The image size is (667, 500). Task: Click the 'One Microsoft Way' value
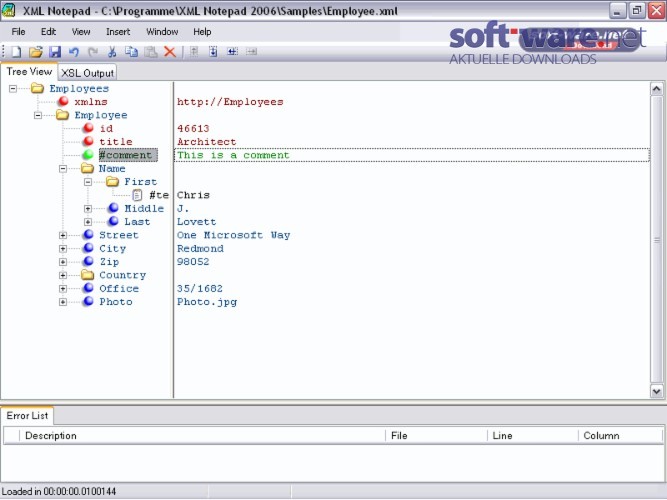coord(234,235)
